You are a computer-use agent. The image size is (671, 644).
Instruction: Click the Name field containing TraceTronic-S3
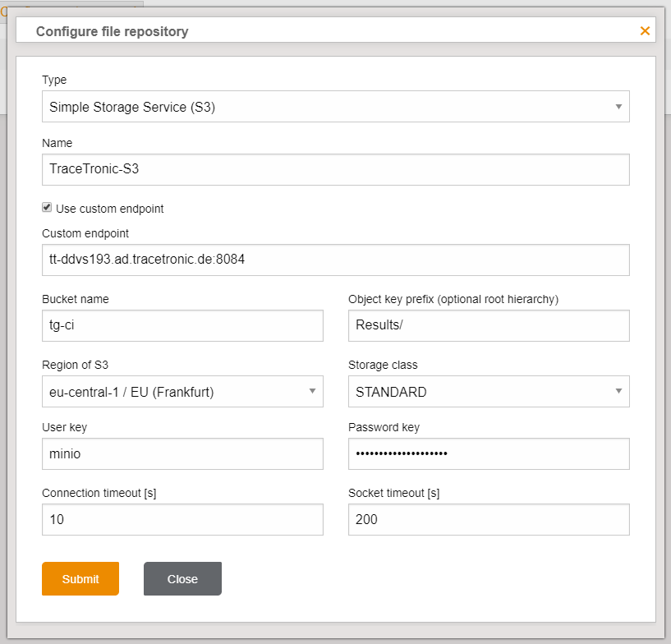point(335,170)
